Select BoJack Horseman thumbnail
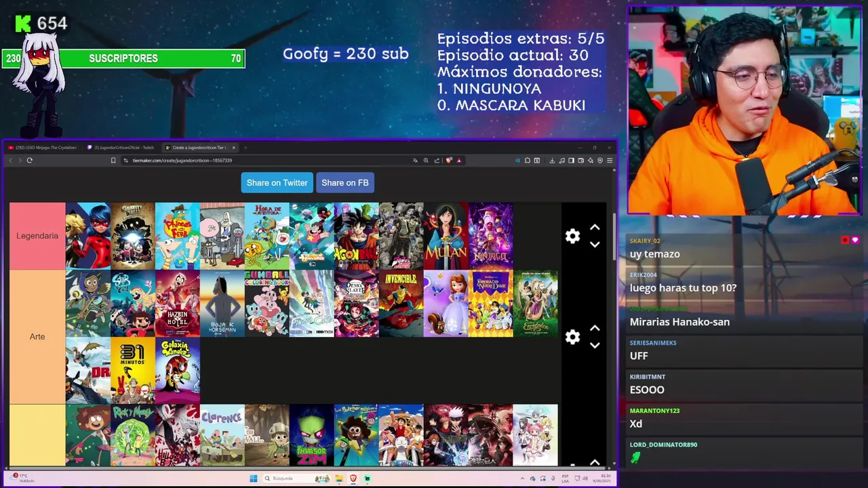Image resolution: width=868 pixels, height=488 pixels. tap(222, 304)
